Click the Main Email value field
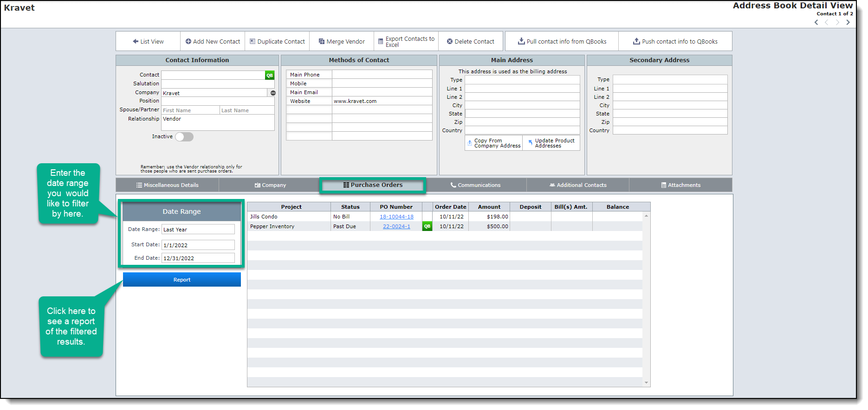 (x=382, y=92)
